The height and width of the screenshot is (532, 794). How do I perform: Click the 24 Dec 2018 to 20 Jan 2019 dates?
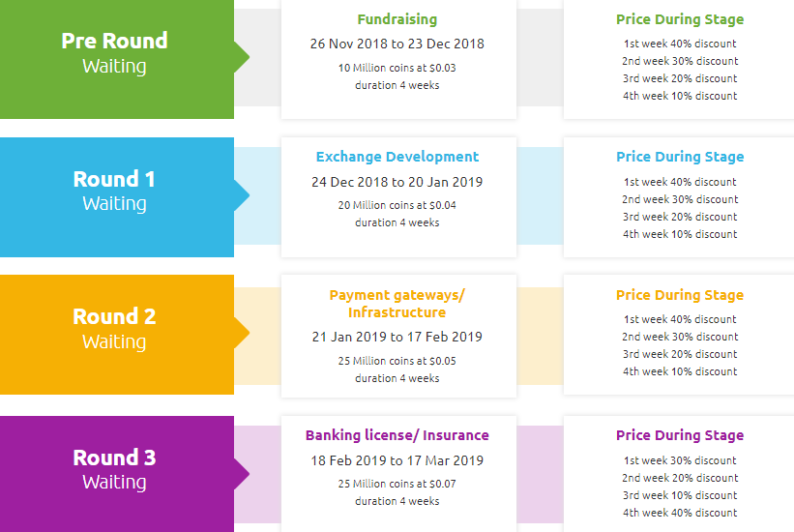tap(397, 182)
